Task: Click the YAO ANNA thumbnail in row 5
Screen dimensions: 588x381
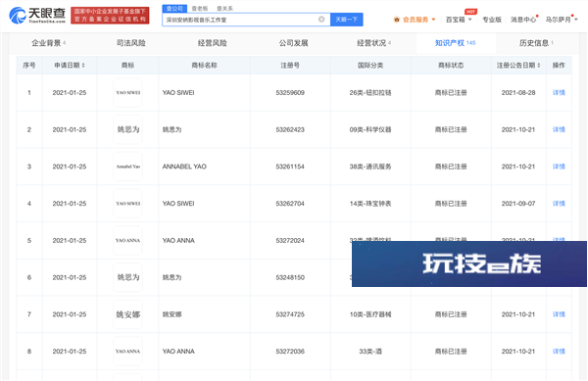Action: coord(127,241)
